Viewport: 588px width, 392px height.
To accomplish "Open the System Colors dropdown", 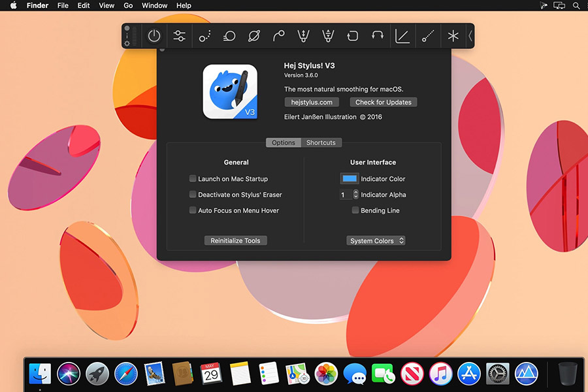I will (376, 240).
